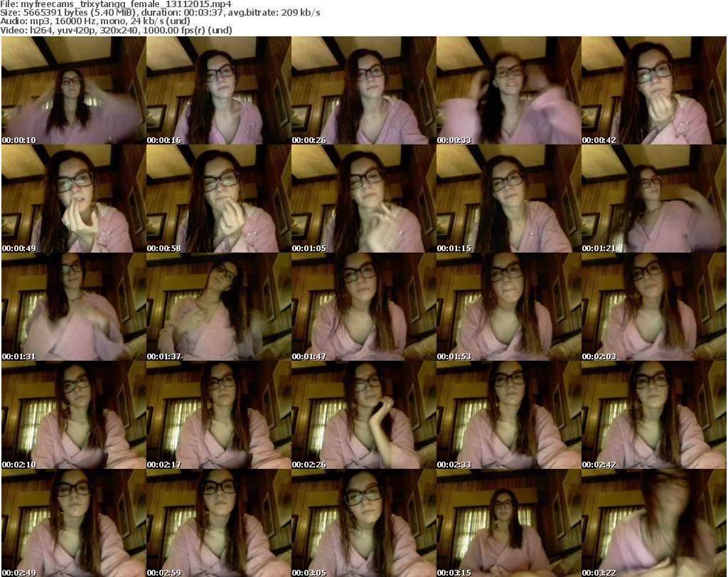Viewport: 728px width, 577px height.
Task: Select the frame thumbnail stamped 00:01:15
Action: 508,198
